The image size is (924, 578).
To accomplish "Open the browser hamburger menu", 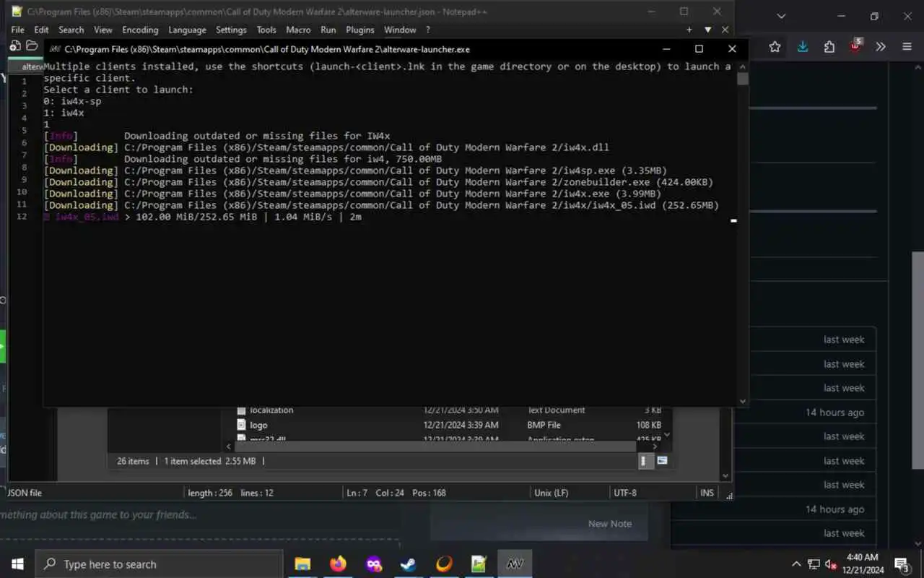I will pyautogui.click(x=907, y=47).
